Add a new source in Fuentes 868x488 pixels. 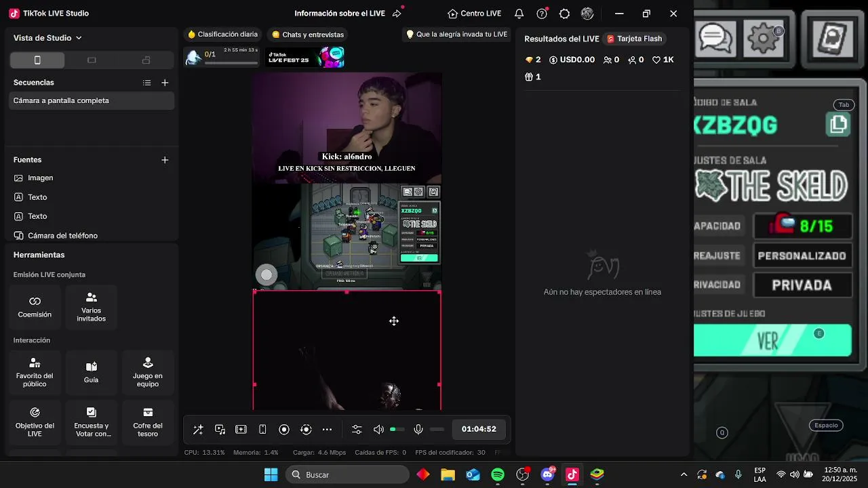point(165,160)
